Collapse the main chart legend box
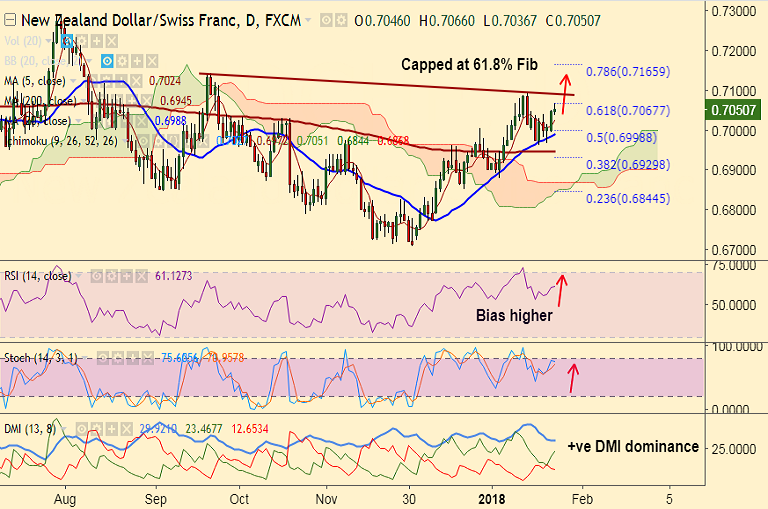 click(10, 21)
